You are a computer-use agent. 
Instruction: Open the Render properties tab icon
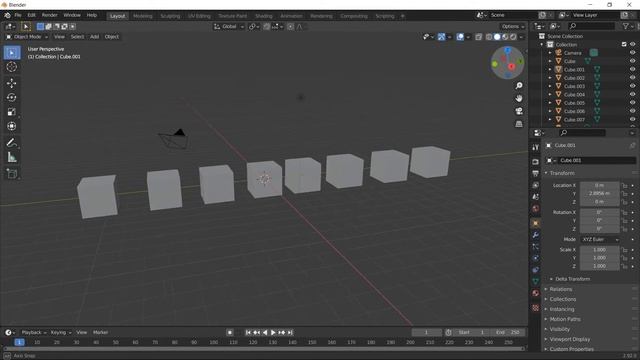tap(536, 162)
